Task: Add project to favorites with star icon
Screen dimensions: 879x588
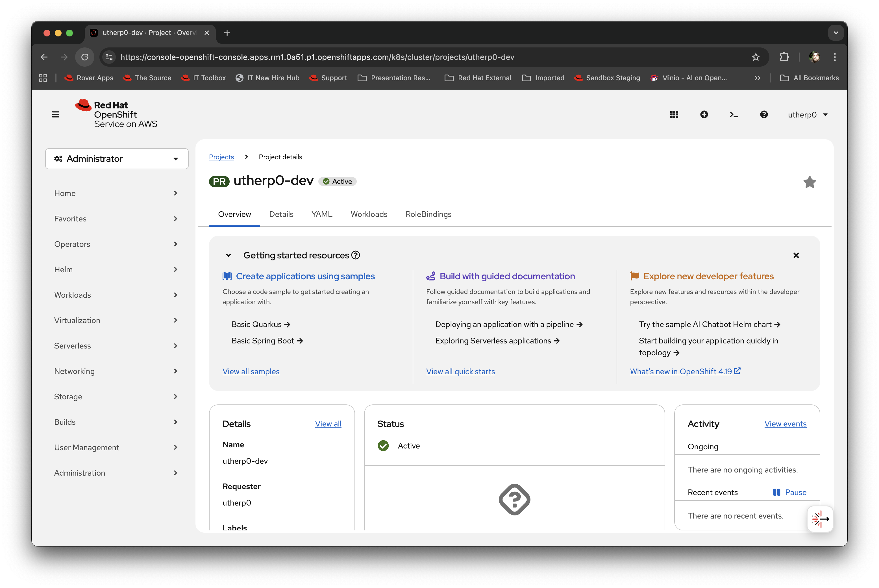Action: pos(809,182)
